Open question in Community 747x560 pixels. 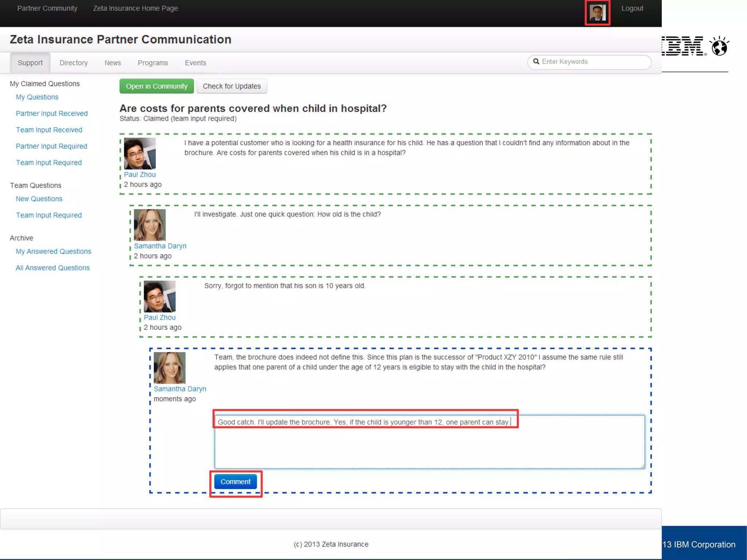click(x=156, y=86)
